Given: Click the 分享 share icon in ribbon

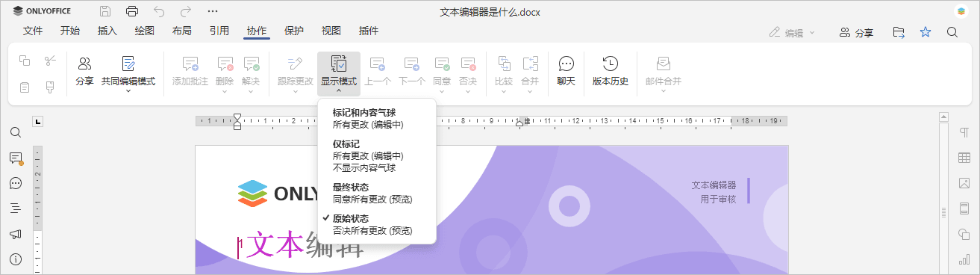Looking at the screenshot, I should coord(84,72).
